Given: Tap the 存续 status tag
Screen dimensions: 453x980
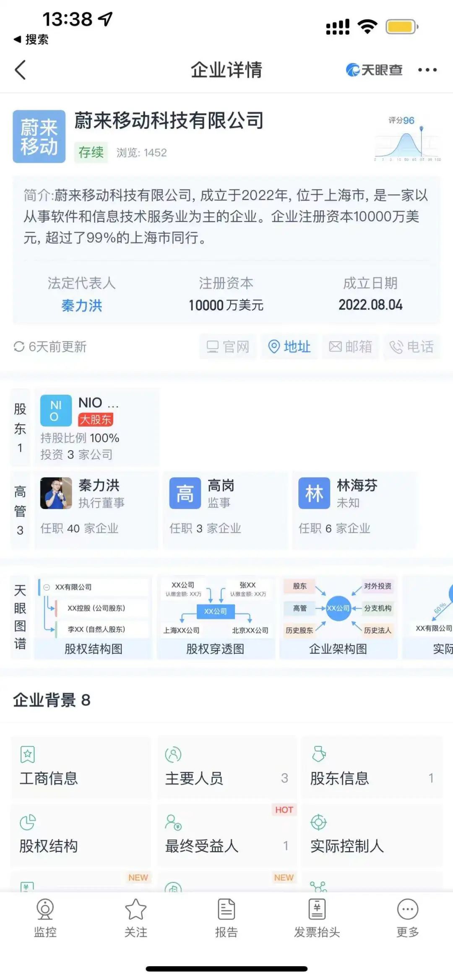Looking at the screenshot, I should pyautogui.click(x=91, y=152).
